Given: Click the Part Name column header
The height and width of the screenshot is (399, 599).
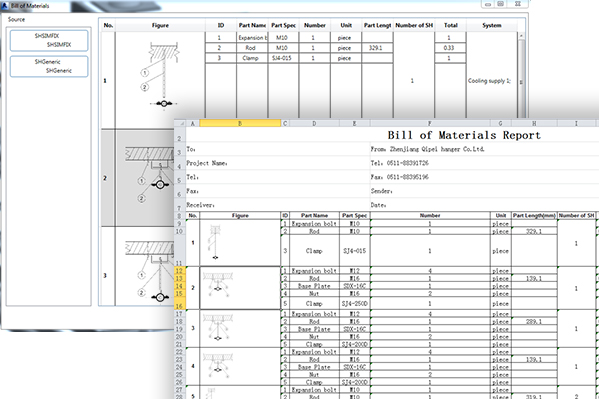Looking at the screenshot, I should tap(252, 25).
